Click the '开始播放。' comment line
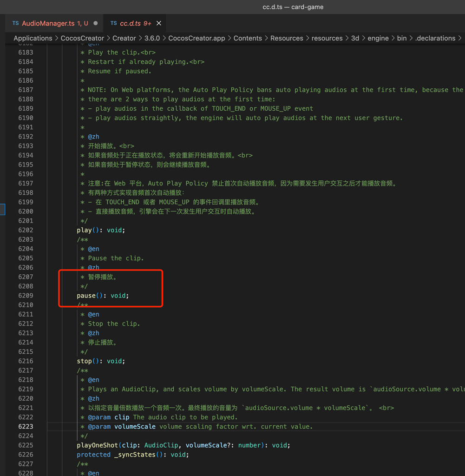The height and width of the screenshot is (476, 465). (x=111, y=146)
